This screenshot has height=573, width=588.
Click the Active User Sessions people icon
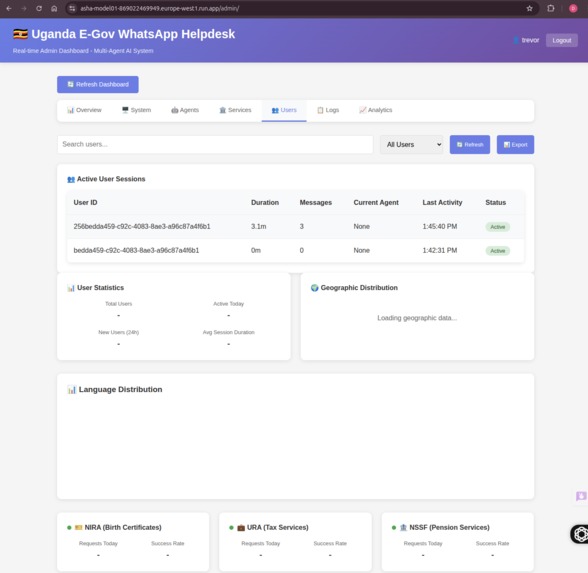click(x=71, y=179)
